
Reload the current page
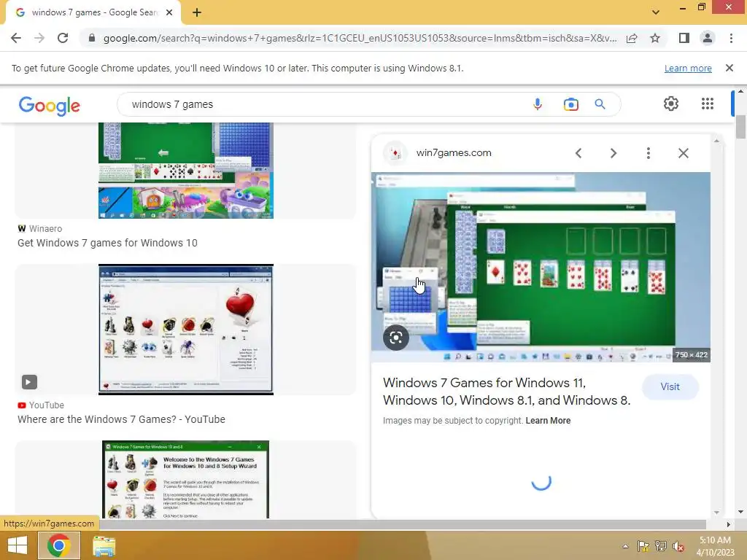[x=63, y=38]
